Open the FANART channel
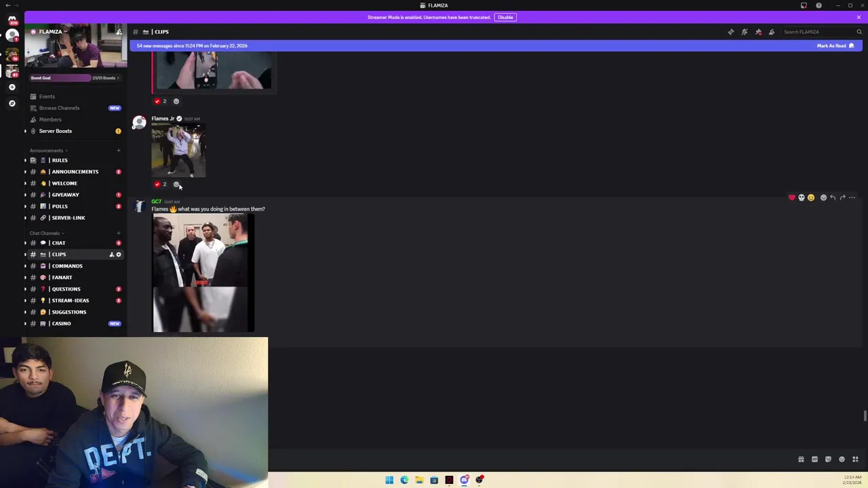The height and width of the screenshot is (488, 868). [75, 277]
